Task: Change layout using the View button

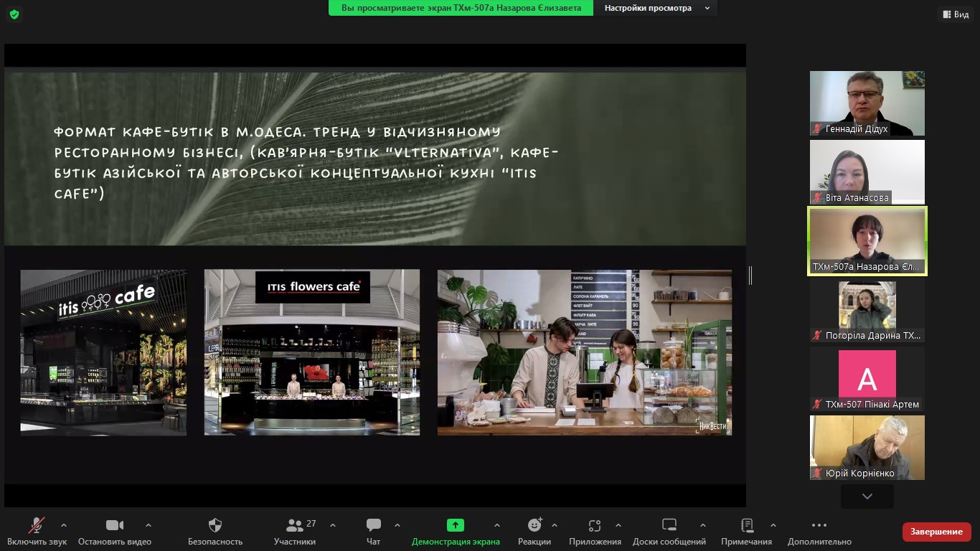Action: pos(955,14)
